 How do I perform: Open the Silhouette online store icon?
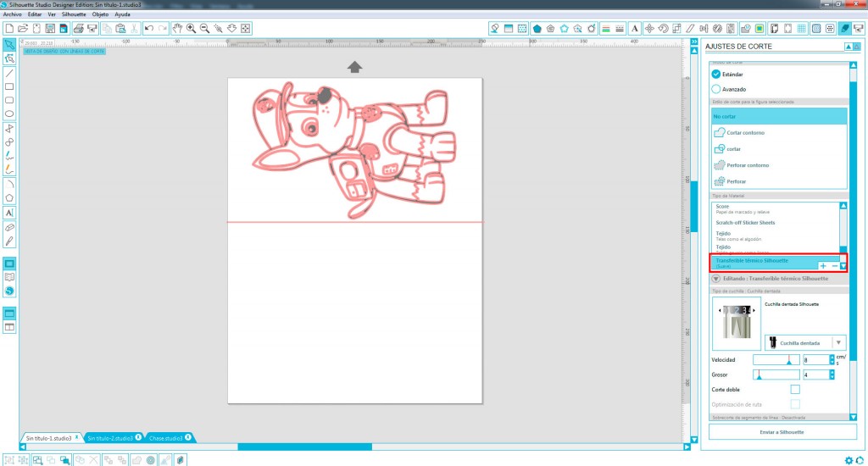click(9, 291)
